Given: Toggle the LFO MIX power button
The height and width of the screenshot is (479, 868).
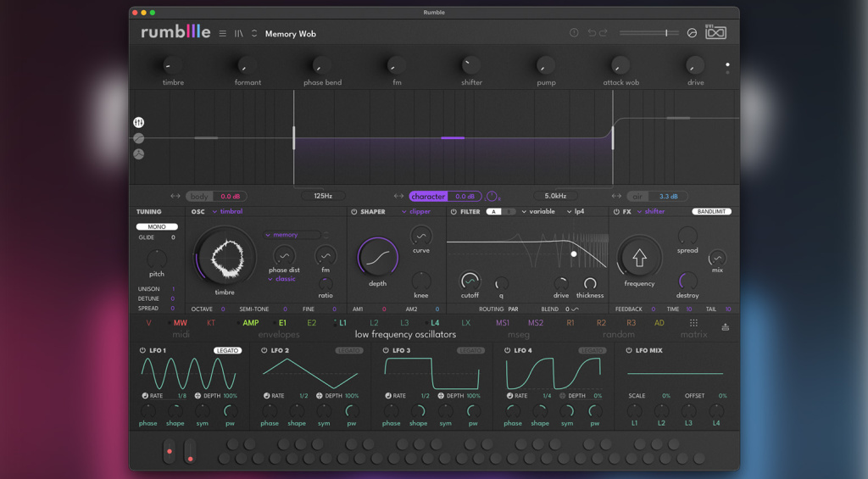Looking at the screenshot, I should coord(629,350).
